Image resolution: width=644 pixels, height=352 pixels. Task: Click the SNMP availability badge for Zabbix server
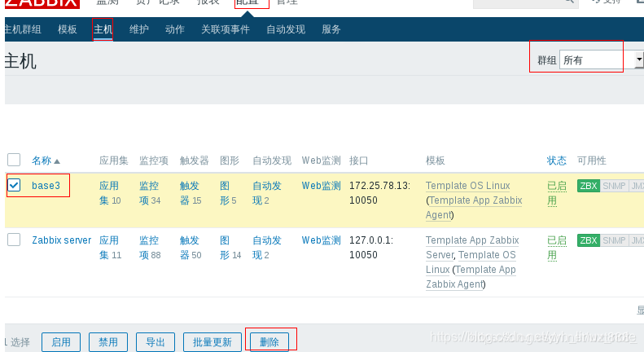click(x=614, y=240)
